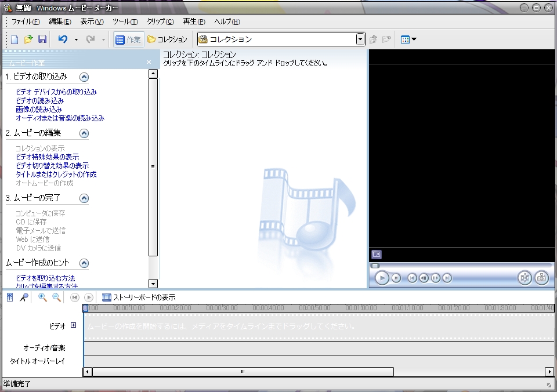The width and height of the screenshot is (557, 392).
Task: Click 画像の読み込み link
Action: (39, 110)
